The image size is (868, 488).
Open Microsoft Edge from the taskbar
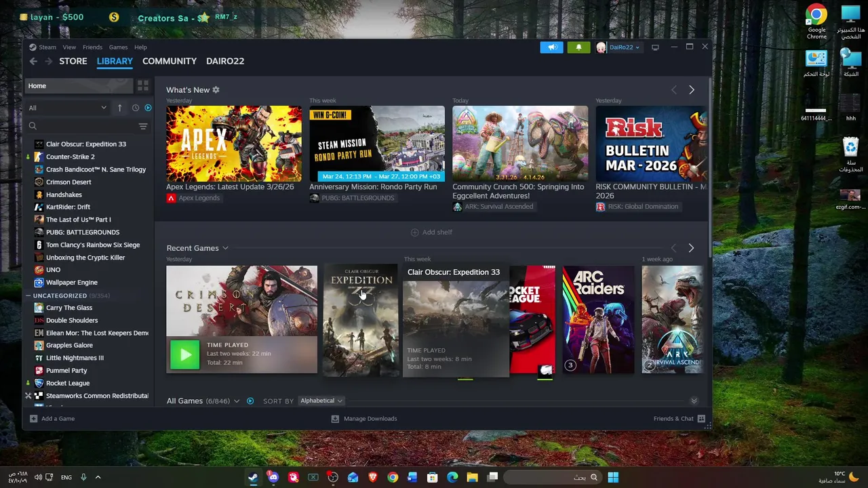click(x=452, y=477)
